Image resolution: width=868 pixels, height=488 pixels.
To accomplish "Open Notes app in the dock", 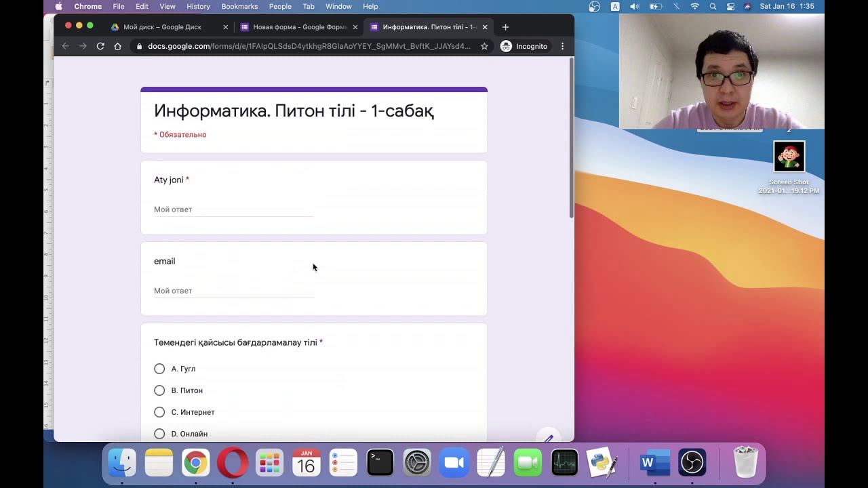I will [159, 463].
